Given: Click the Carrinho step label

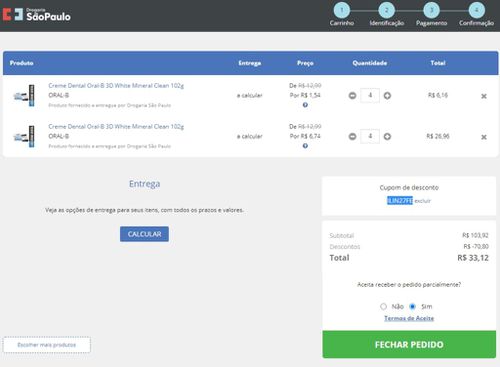Looking at the screenshot, I should pyautogui.click(x=342, y=23).
